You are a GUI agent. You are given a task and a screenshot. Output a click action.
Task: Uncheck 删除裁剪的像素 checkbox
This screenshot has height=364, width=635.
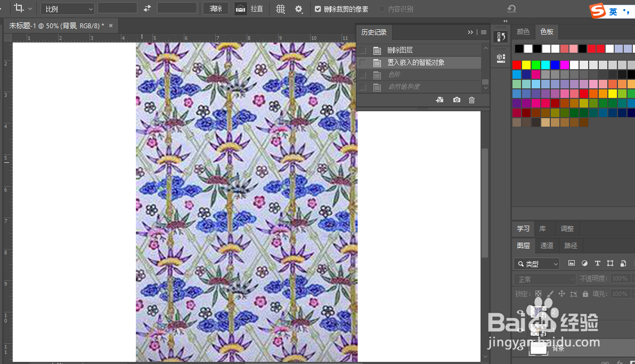point(318,9)
